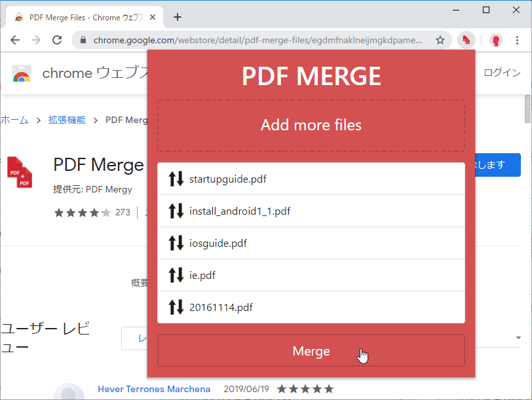
Task: Click the reorder arrows beside iosguide.pdf
Action: pyautogui.click(x=176, y=243)
